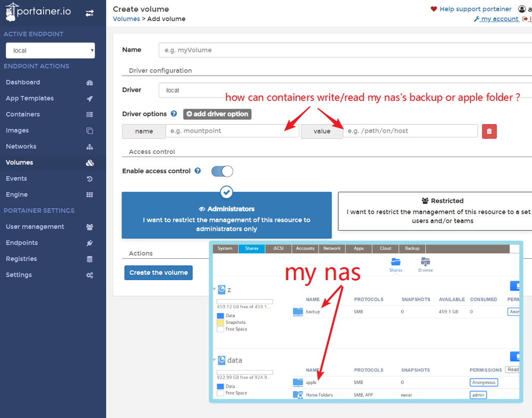
Task: Collapse the z volume in NAS
Action: coord(215,289)
